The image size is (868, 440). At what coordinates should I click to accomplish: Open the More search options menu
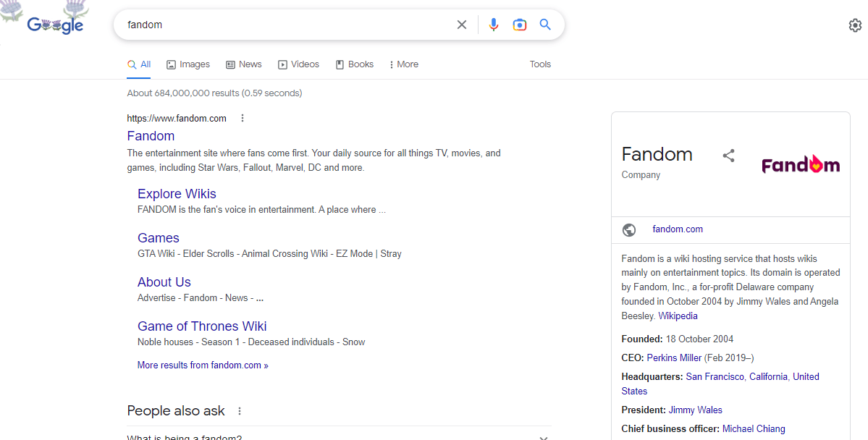403,64
